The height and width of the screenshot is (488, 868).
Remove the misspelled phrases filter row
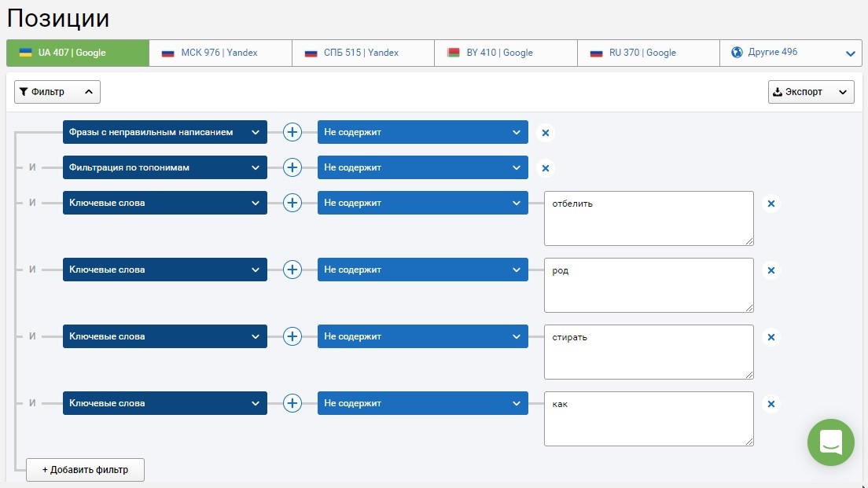click(x=546, y=133)
